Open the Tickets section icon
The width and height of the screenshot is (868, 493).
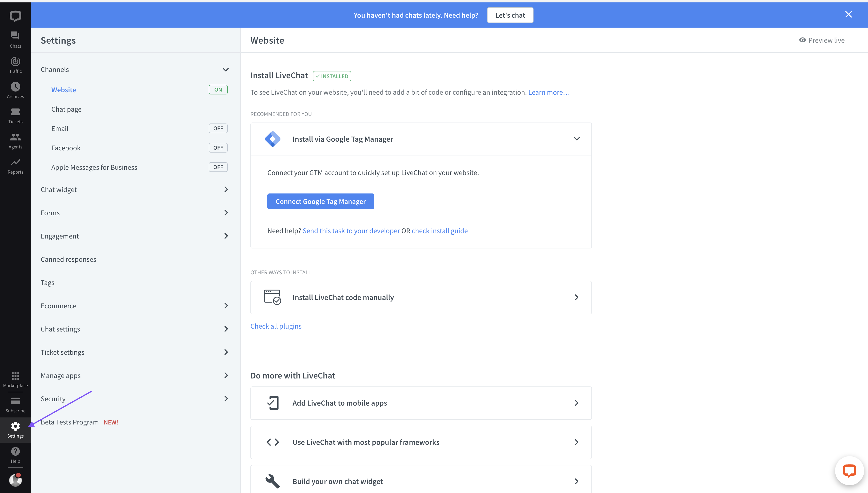tap(15, 112)
